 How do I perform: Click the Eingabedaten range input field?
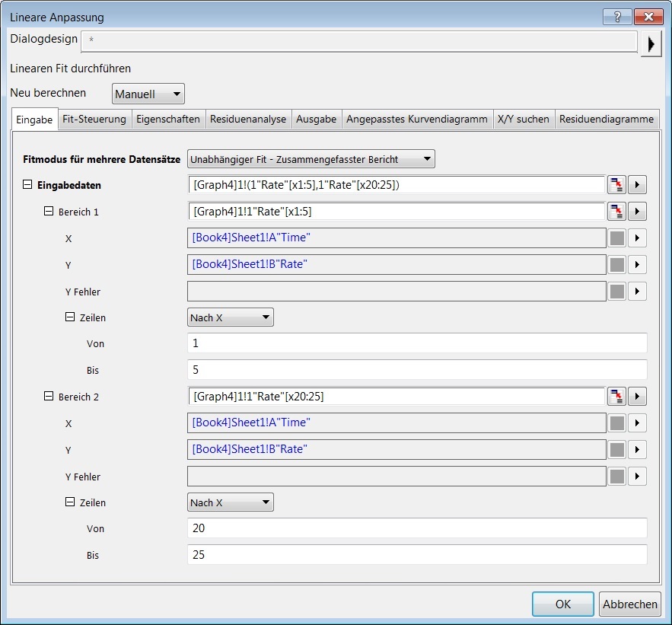click(x=397, y=185)
